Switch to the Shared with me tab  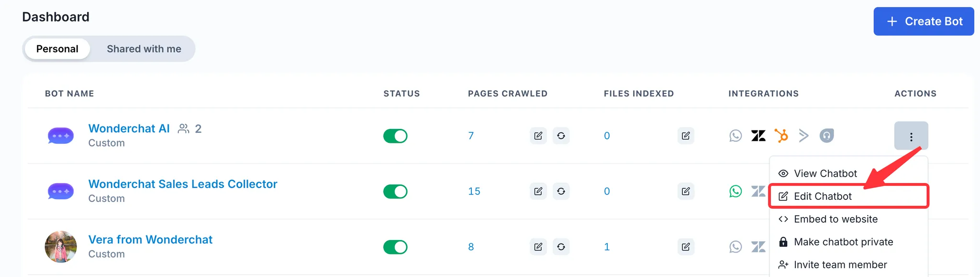click(x=144, y=49)
